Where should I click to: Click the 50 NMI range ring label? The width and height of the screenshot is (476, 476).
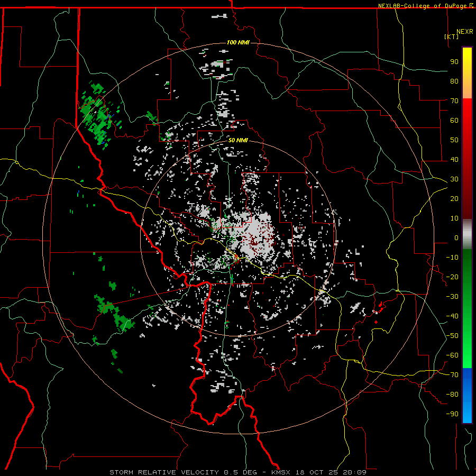pos(238,140)
